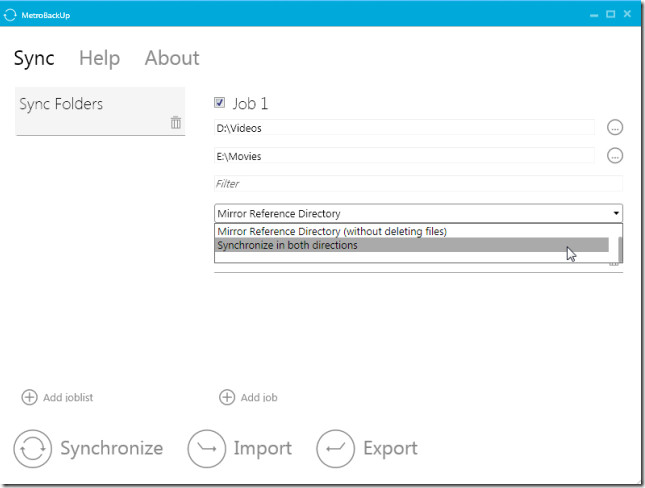The width and height of the screenshot is (645, 488).
Task: Browse for the D:\Videos source folder
Action: (615, 127)
